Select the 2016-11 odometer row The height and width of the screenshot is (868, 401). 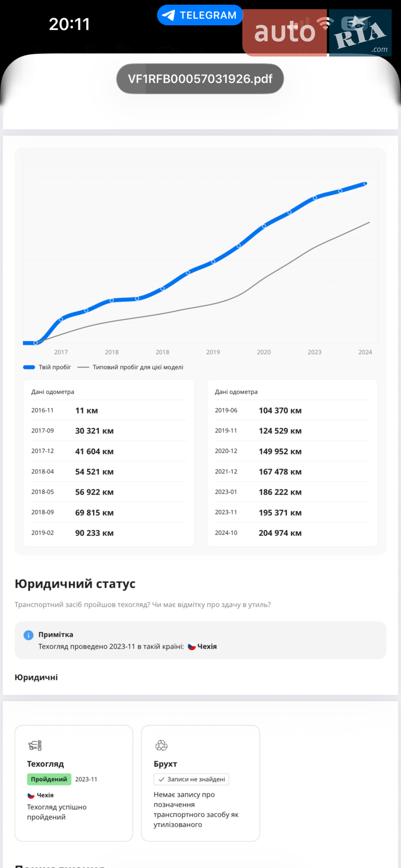pyautogui.click(x=109, y=410)
